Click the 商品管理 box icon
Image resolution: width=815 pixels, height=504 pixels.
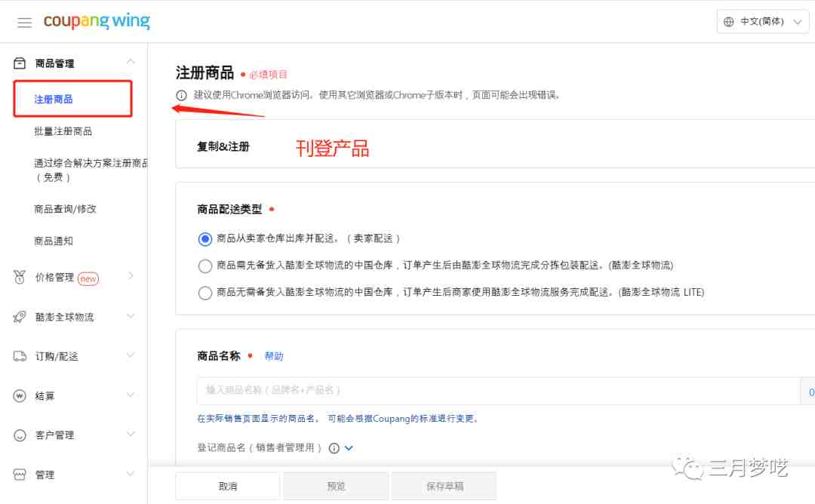tap(20, 63)
